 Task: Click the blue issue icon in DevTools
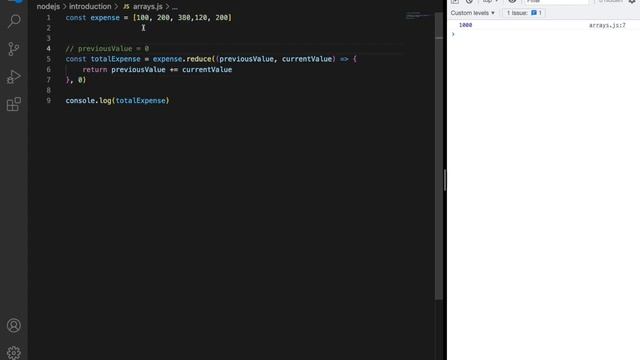[x=534, y=13]
